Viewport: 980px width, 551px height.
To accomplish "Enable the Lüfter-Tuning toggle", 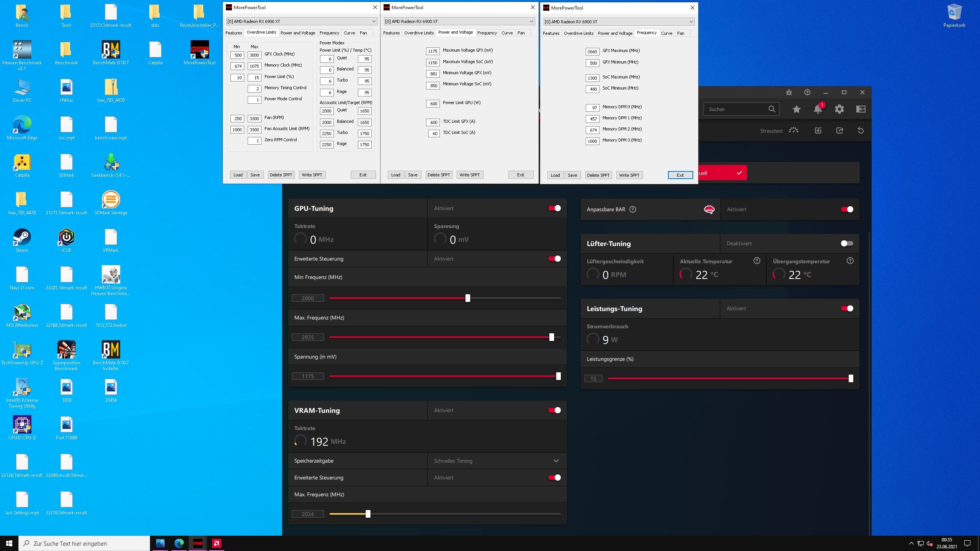I will [x=847, y=243].
